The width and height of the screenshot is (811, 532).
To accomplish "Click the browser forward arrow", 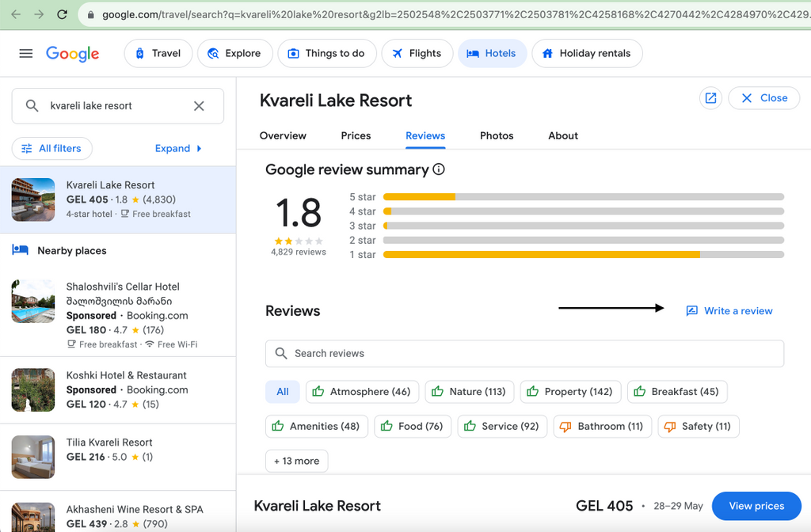I will click(x=39, y=14).
